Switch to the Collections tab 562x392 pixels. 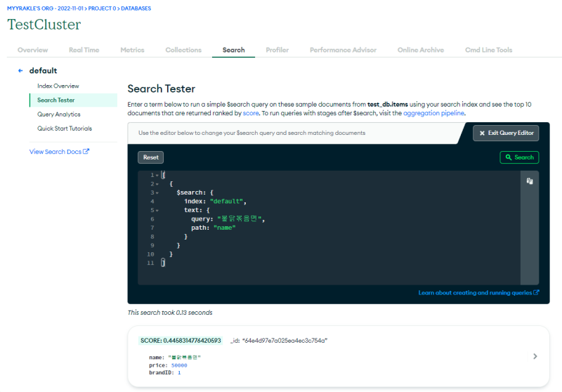[x=183, y=51]
